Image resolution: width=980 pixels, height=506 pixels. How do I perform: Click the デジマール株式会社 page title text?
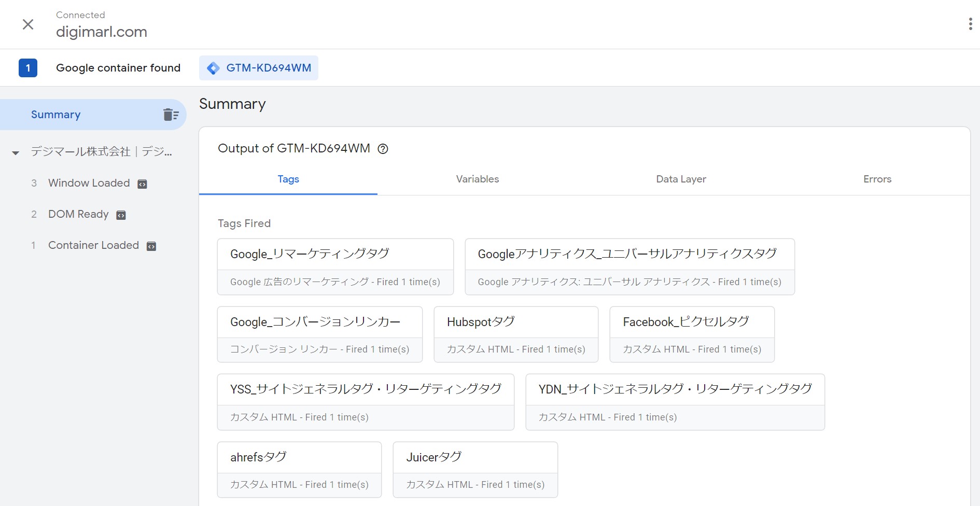(101, 152)
